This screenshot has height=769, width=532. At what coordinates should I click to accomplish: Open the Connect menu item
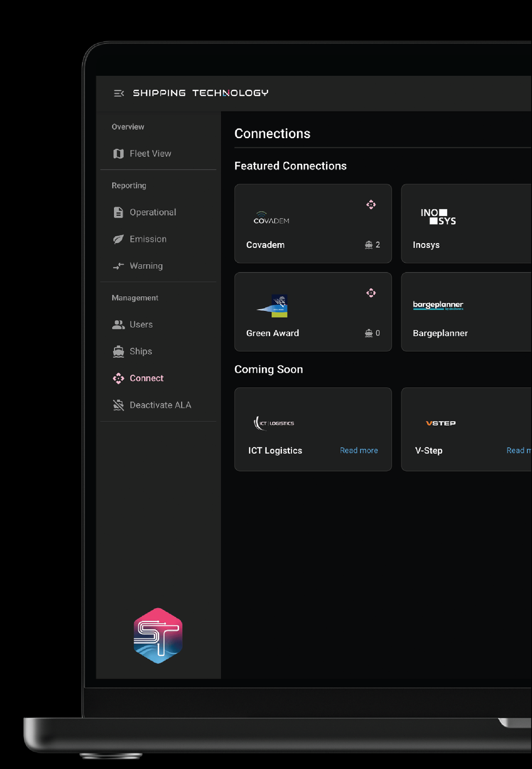(x=146, y=378)
